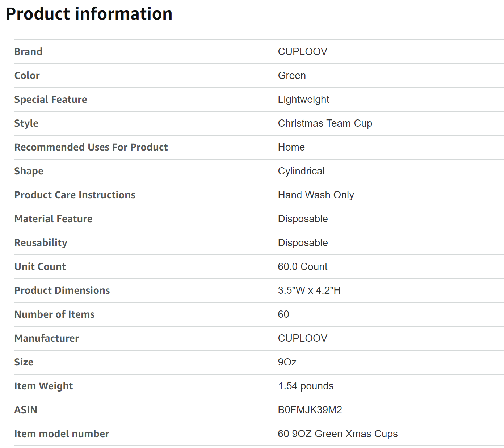This screenshot has height=448, width=504.
Task: Select the Lightweight value text
Action: pyautogui.click(x=303, y=100)
